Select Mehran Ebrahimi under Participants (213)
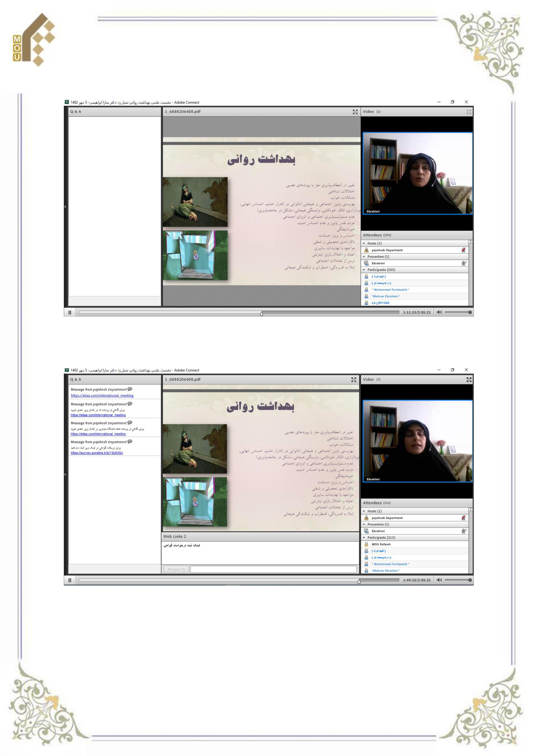Viewport: 535px width, 756px height. pos(415,571)
